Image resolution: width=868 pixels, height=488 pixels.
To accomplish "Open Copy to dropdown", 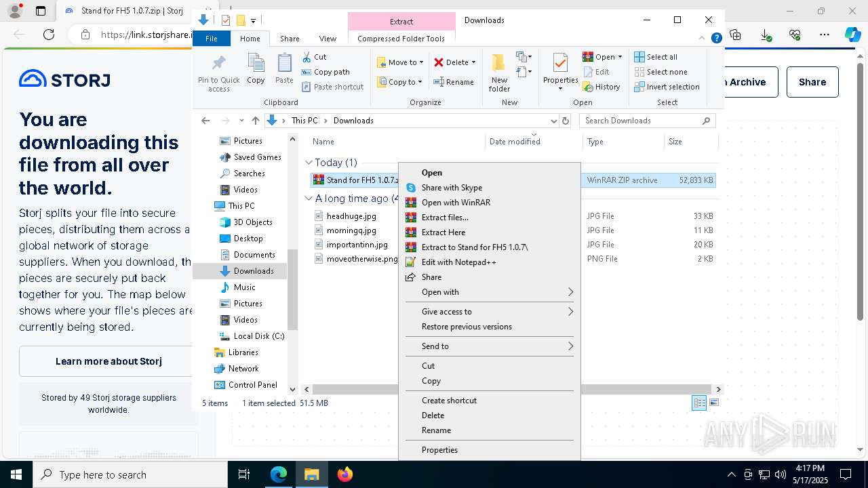I will pyautogui.click(x=400, y=82).
